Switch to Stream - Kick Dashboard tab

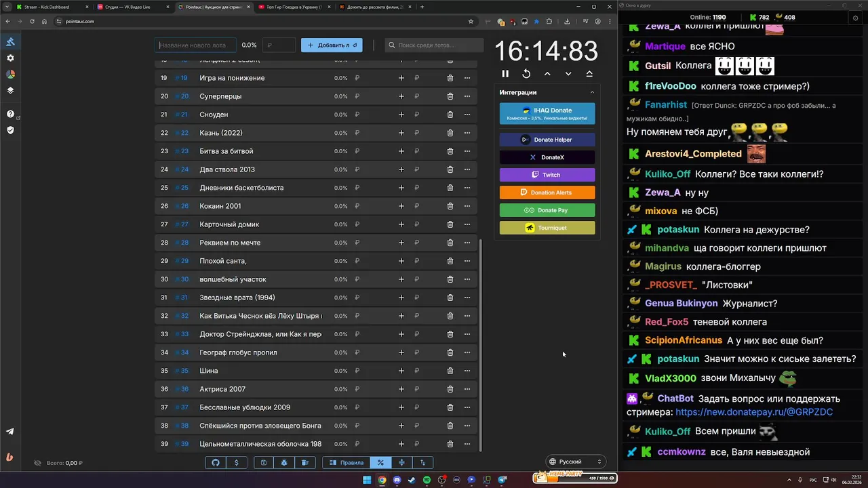[x=53, y=7]
